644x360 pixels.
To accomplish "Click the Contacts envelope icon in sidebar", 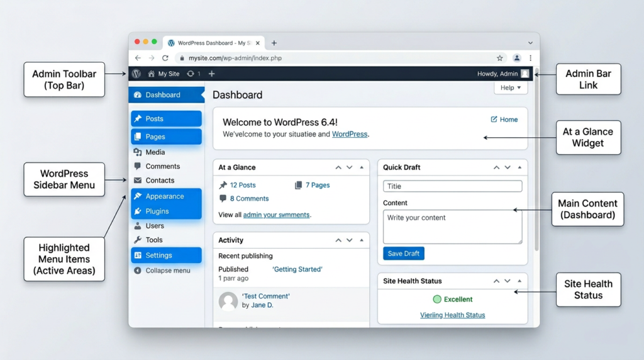I will 138,180.
